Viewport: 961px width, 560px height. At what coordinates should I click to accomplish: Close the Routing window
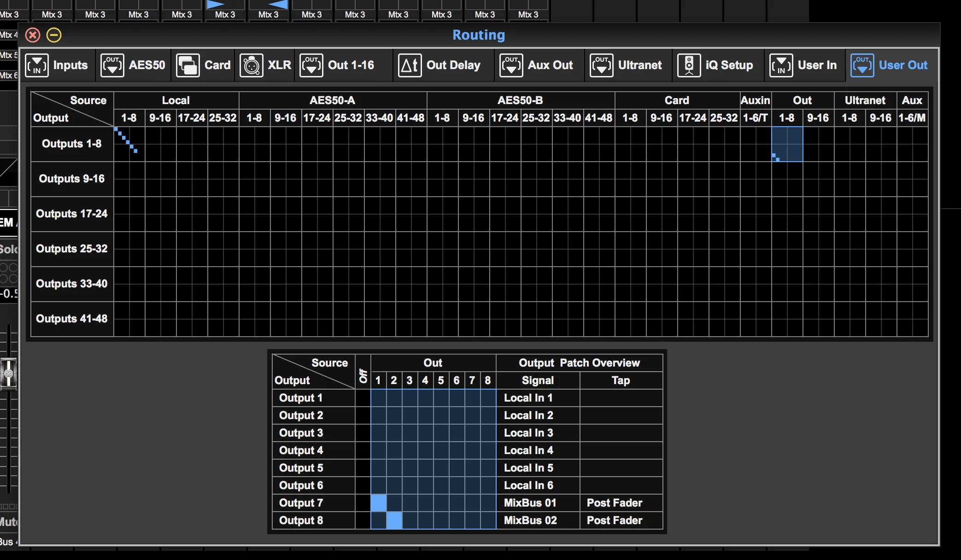tap(33, 35)
